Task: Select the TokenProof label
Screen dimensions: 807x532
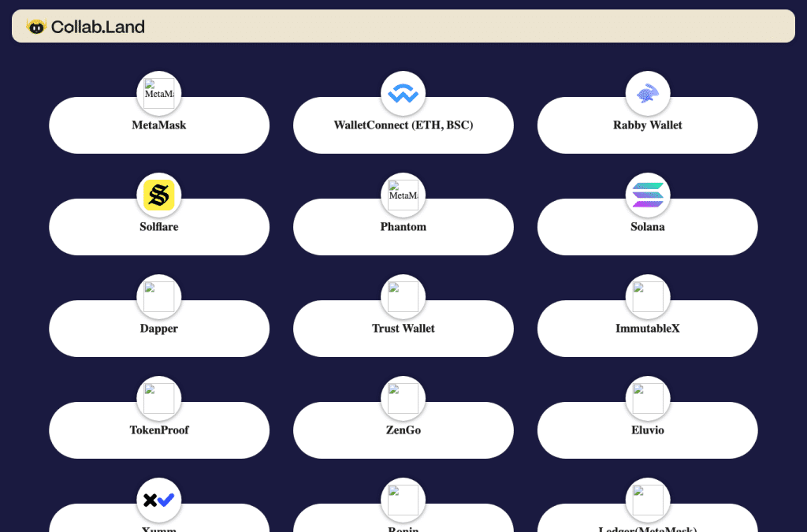Action: coord(159,430)
